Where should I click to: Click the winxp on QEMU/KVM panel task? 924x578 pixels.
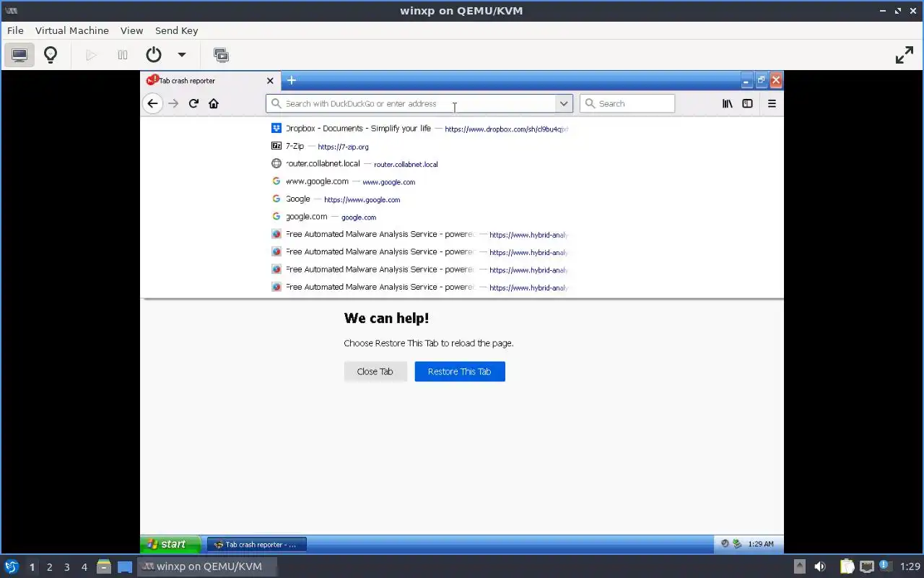[208, 566]
